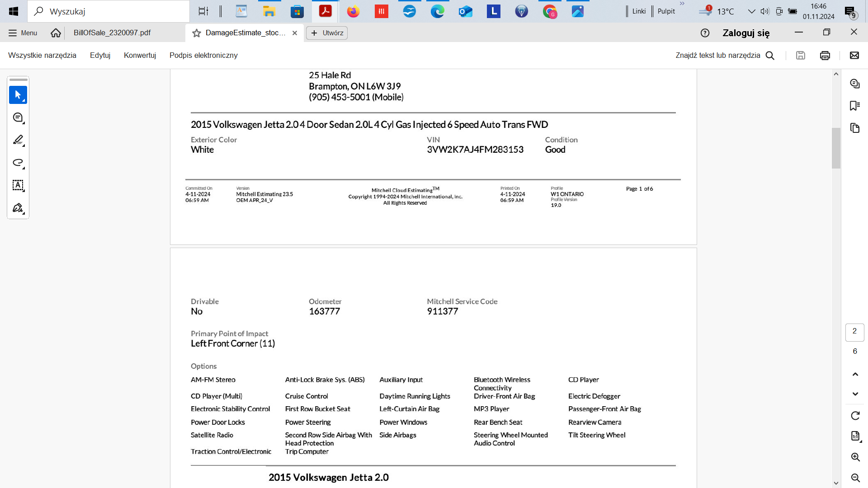
Task: Click the search magnifier icon
Action: 770,55
